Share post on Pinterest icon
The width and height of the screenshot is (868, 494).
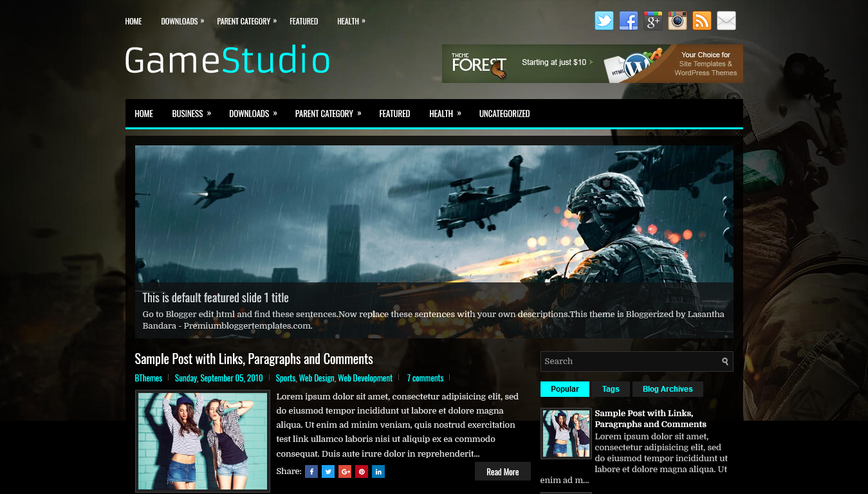coord(362,471)
